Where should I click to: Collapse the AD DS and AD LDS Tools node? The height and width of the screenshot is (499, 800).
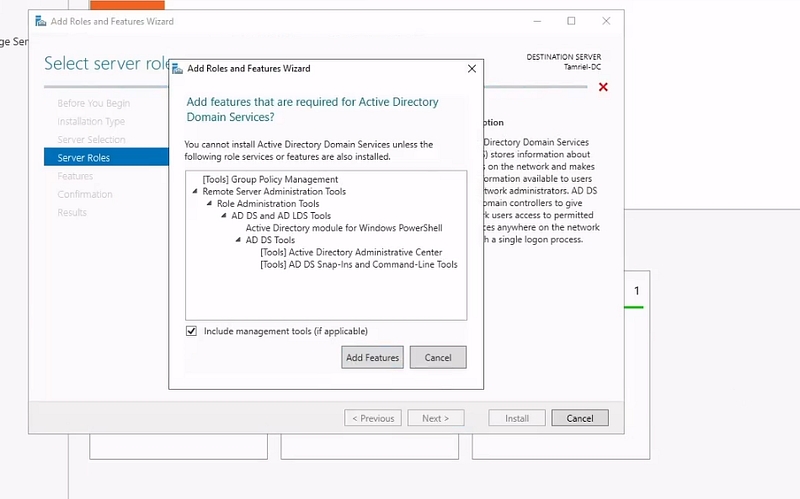(x=224, y=216)
